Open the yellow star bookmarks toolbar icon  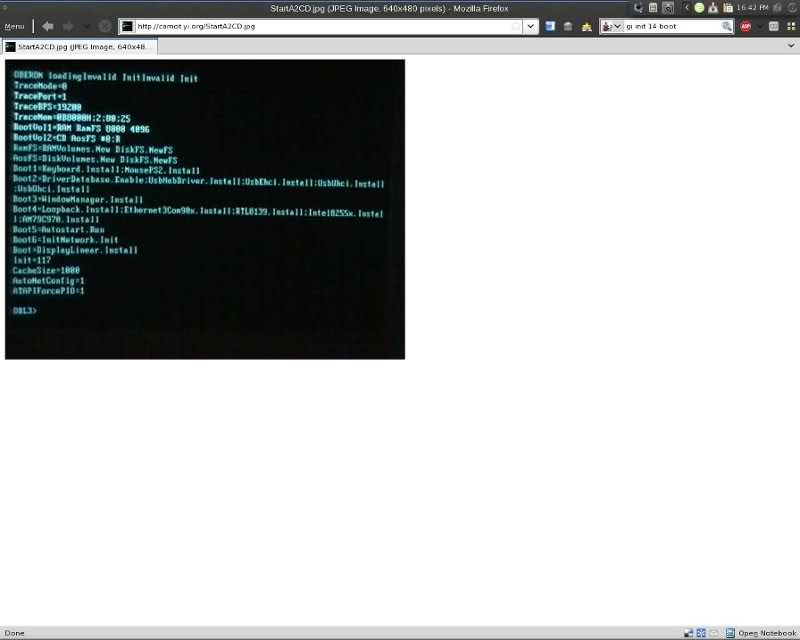tap(587, 27)
